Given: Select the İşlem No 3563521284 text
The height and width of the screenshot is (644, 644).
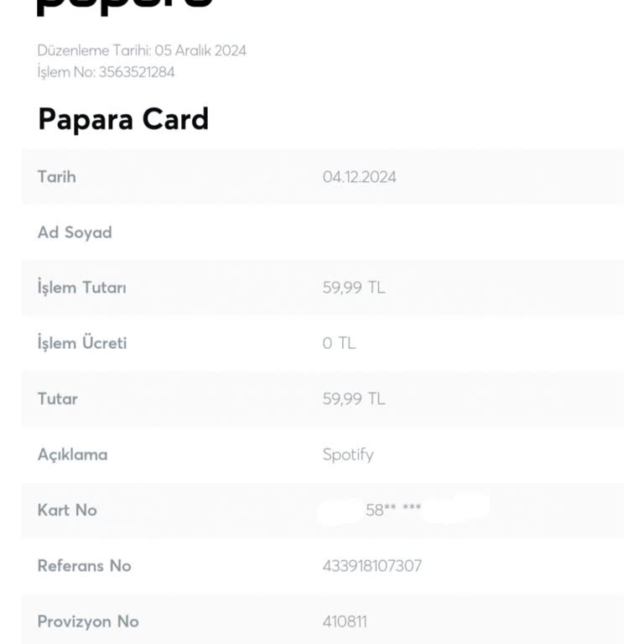Looking at the screenshot, I should pos(106,72).
